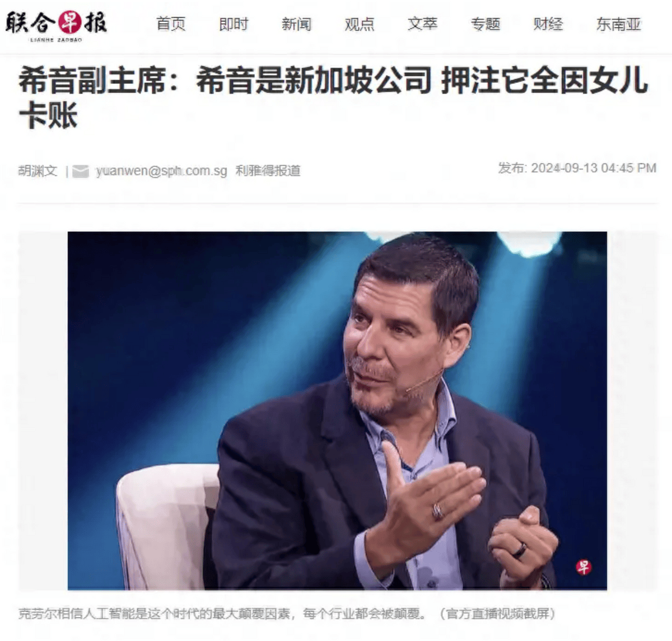672x641 pixels.
Task: Open the 东南亚 navigation item
Action: pos(618,24)
